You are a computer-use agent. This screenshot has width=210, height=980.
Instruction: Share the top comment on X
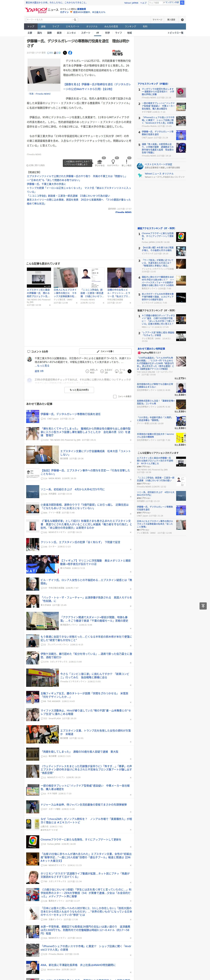click(130, 371)
